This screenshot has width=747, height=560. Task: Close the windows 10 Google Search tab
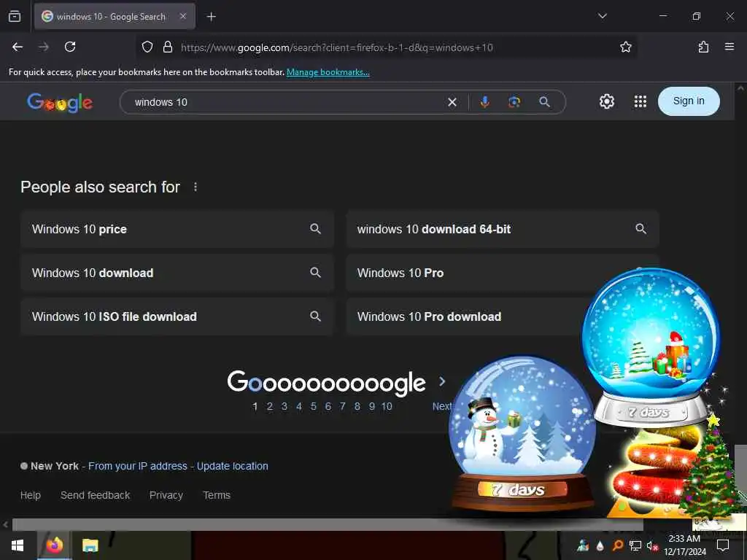coord(183,16)
